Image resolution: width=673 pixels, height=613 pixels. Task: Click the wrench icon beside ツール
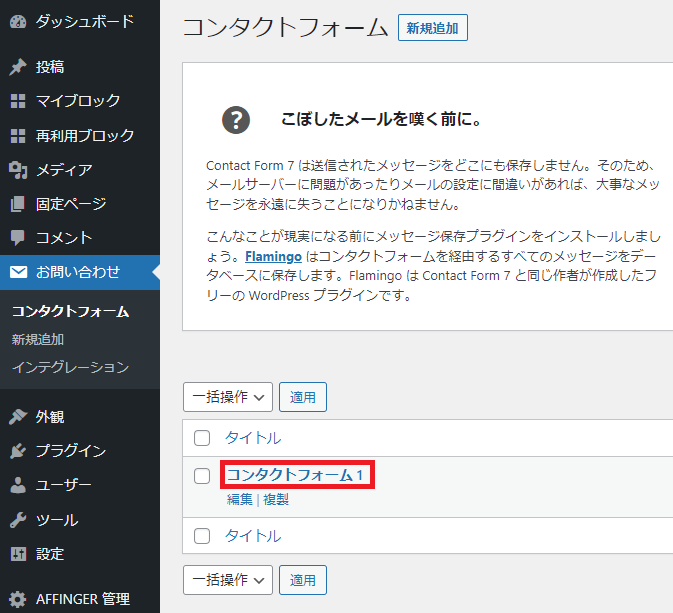(x=18, y=520)
